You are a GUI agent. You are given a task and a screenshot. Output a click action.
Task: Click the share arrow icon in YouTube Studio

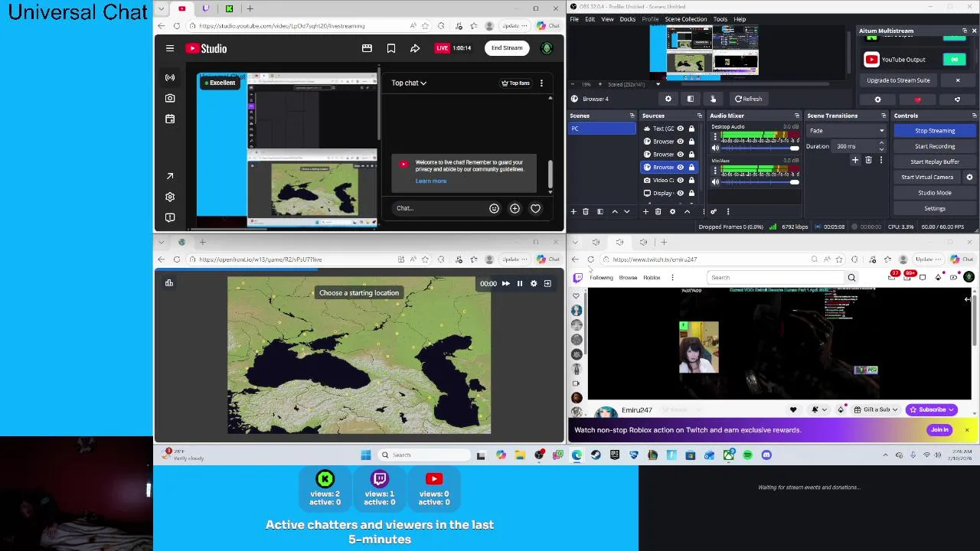point(415,48)
